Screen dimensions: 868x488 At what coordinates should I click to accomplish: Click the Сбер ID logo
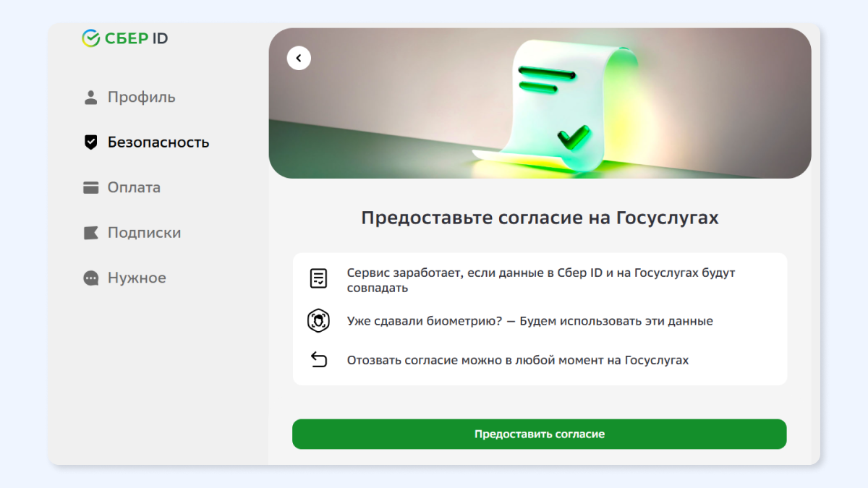click(x=124, y=38)
